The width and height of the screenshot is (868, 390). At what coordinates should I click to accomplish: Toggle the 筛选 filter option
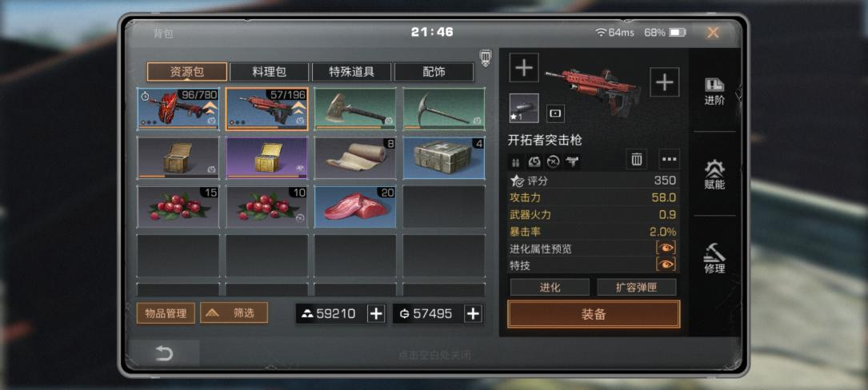tap(234, 313)
